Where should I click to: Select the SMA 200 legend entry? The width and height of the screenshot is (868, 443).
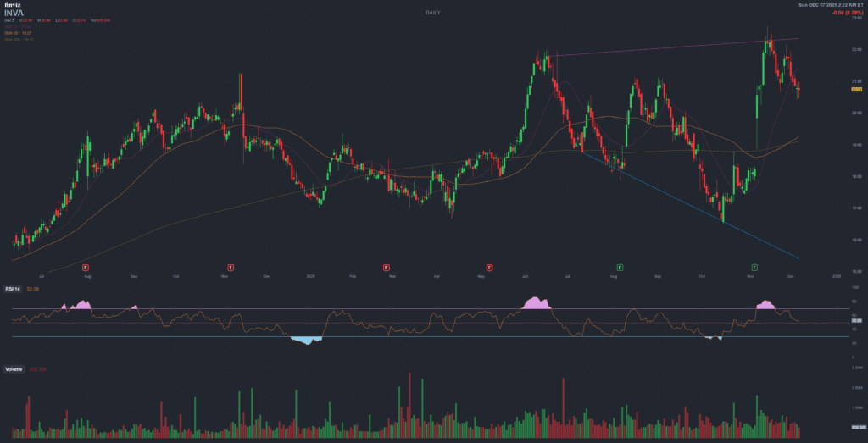19,39
